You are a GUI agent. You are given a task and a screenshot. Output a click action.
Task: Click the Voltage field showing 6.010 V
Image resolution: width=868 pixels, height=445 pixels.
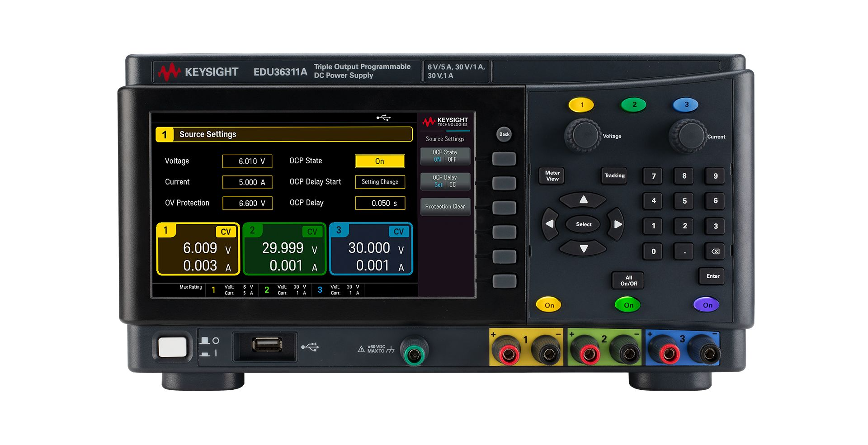coord(247,161)
